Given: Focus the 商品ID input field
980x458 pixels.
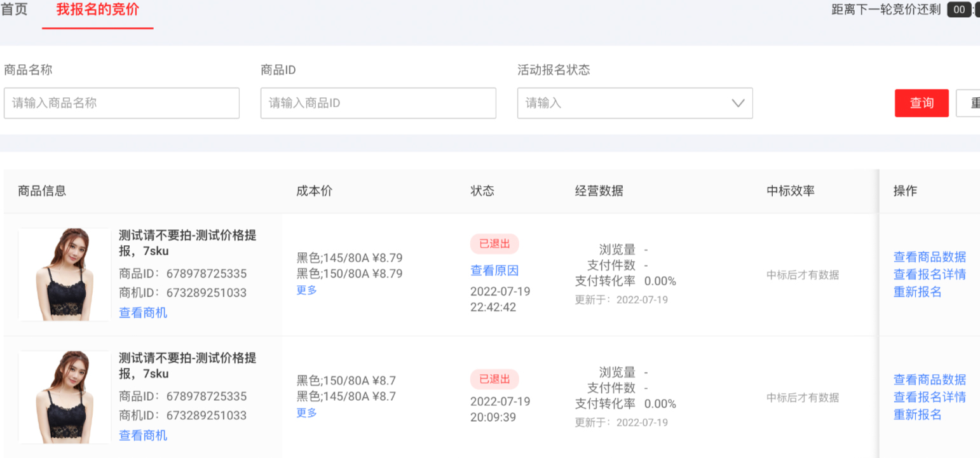Looking at the screenshot, I should 378,103.
